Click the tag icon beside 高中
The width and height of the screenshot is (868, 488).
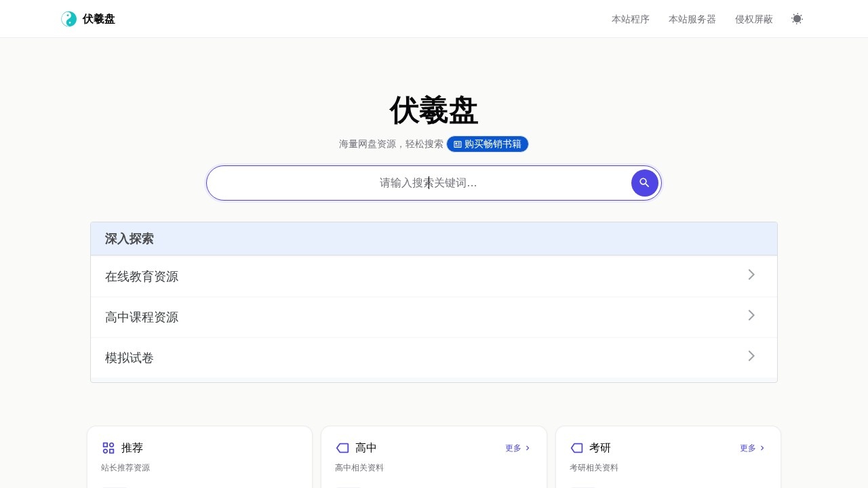point(342,448)
